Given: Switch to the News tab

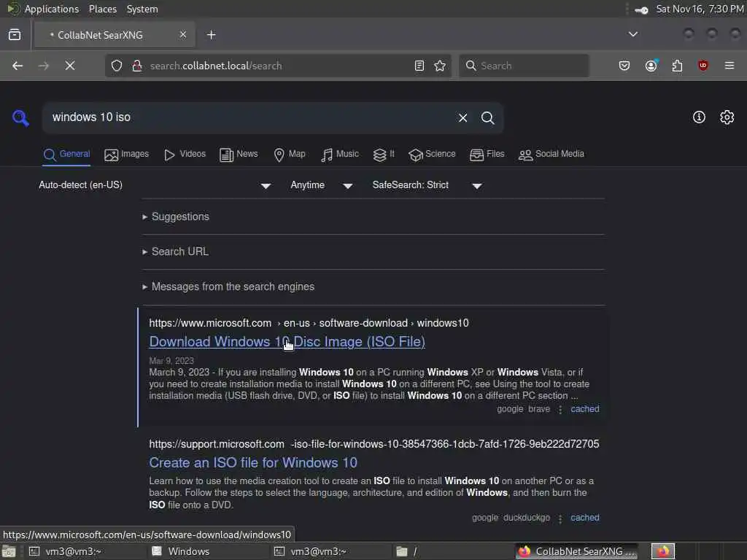Looking at the screenshot, I should [x=239, y=155].
